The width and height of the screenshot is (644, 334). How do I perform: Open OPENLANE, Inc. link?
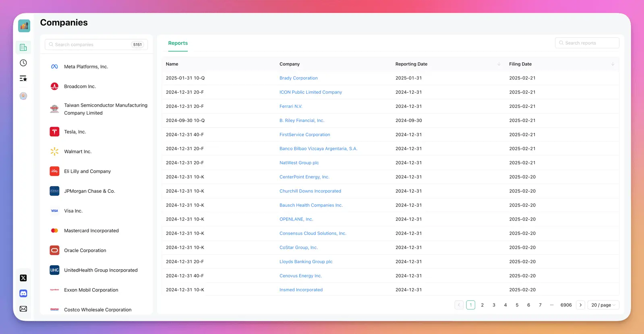(296, 219)
